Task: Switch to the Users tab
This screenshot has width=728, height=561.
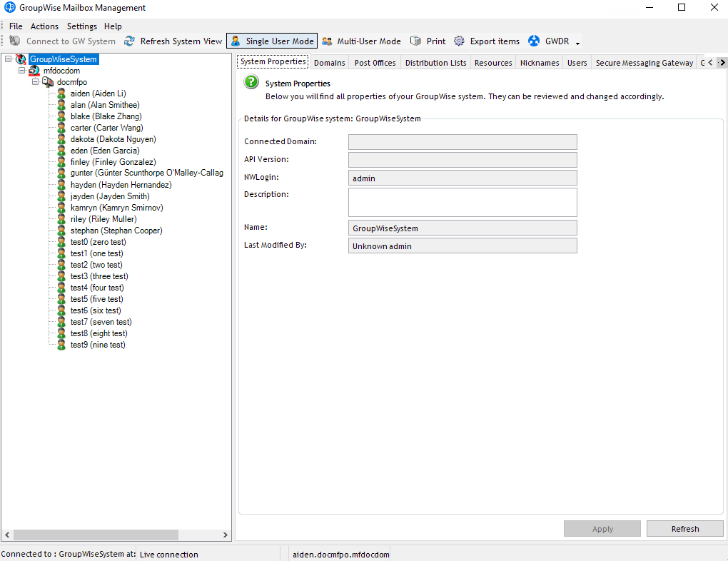Action: tap(577, 63)
